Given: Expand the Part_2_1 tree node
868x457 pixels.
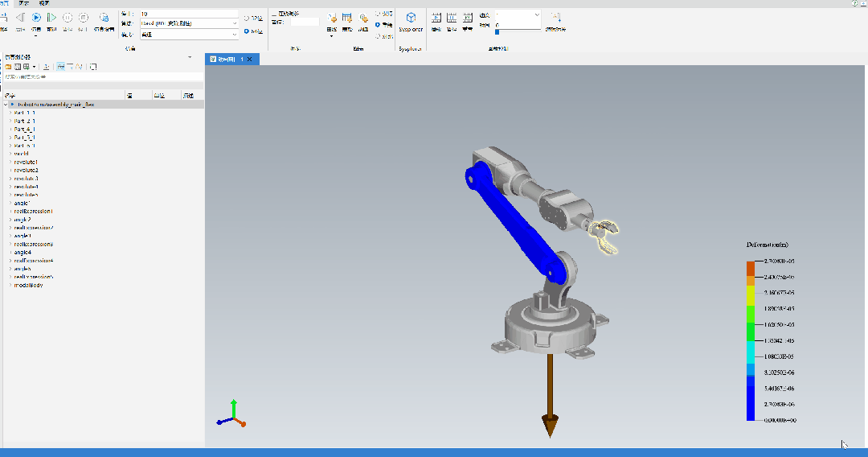Looking at the screenshot, I should [x=10, y=121].
